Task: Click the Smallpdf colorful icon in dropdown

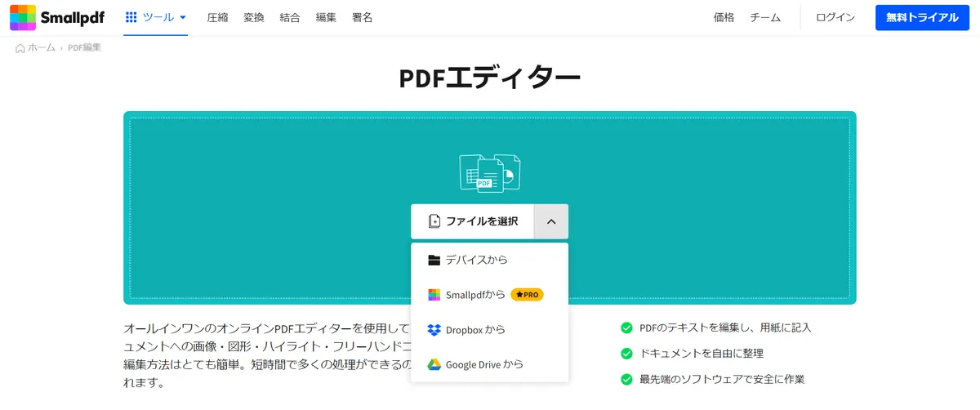Action: coord(434,294)
